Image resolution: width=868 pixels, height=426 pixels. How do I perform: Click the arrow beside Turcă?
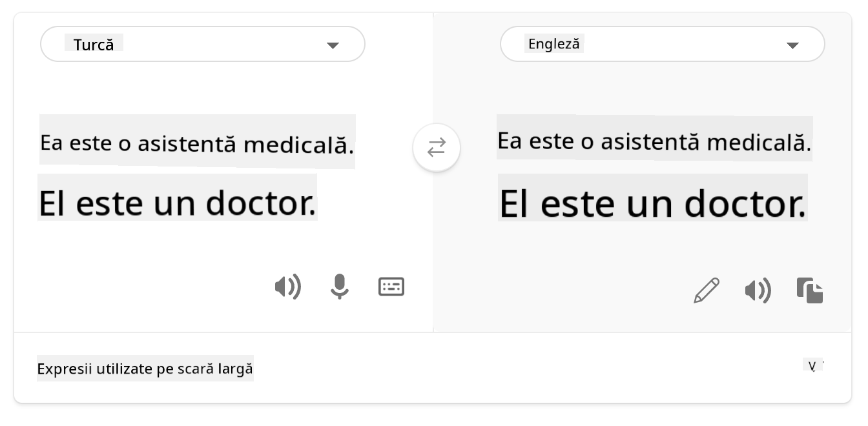tap(333, 45)
